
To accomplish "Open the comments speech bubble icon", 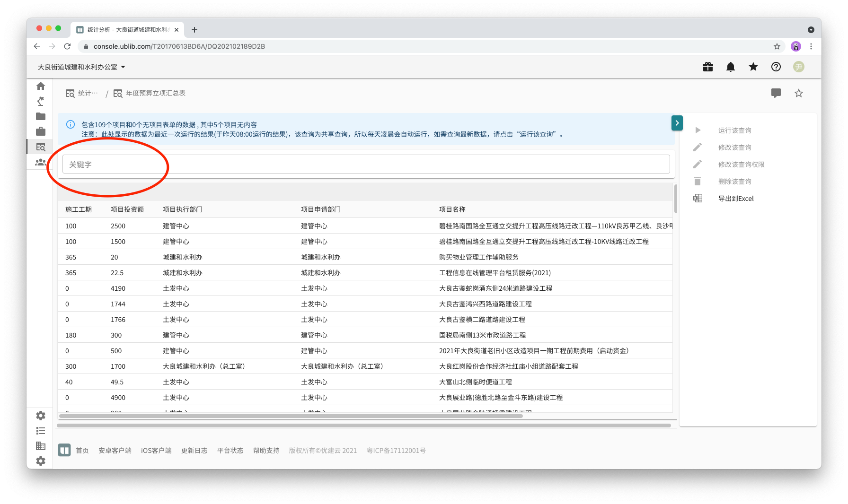I will click(x=776, y=93).
